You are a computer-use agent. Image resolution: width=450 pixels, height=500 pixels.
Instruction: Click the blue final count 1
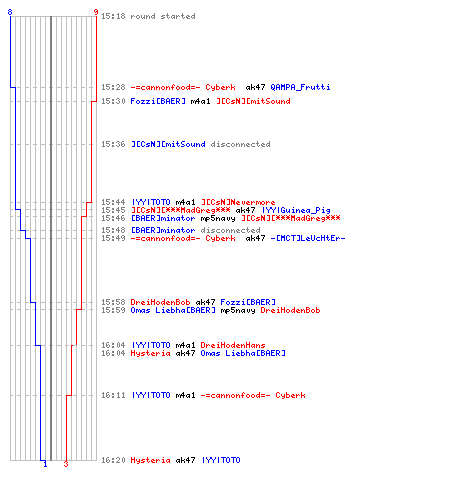point(45,464)
